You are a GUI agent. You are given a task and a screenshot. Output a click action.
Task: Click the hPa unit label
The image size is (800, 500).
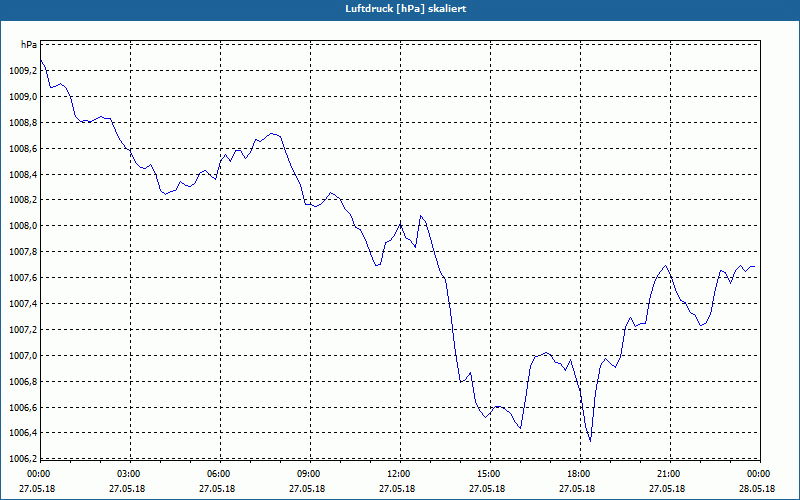(x=29, y=44)
